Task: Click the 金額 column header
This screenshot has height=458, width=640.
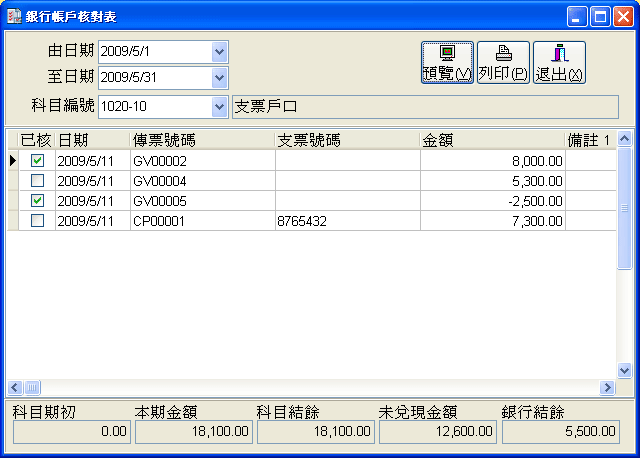Action: pyautogui.click(x=493, y=140)
